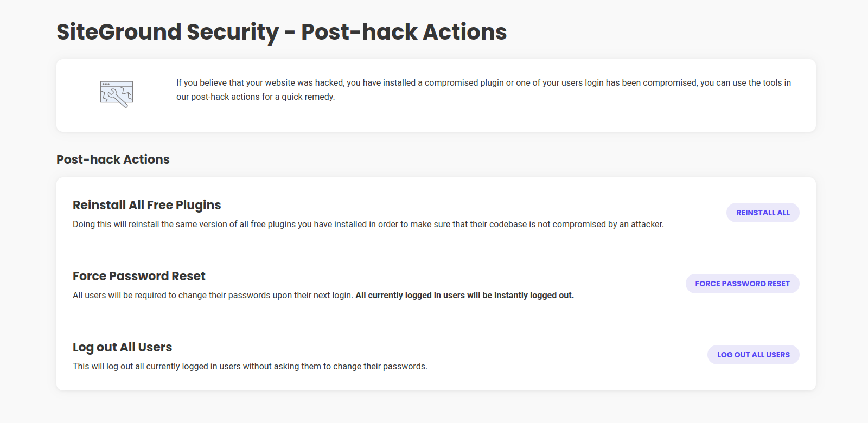
Task: Click the intro paragraph about hacked websites
Action: pos(483,89)
